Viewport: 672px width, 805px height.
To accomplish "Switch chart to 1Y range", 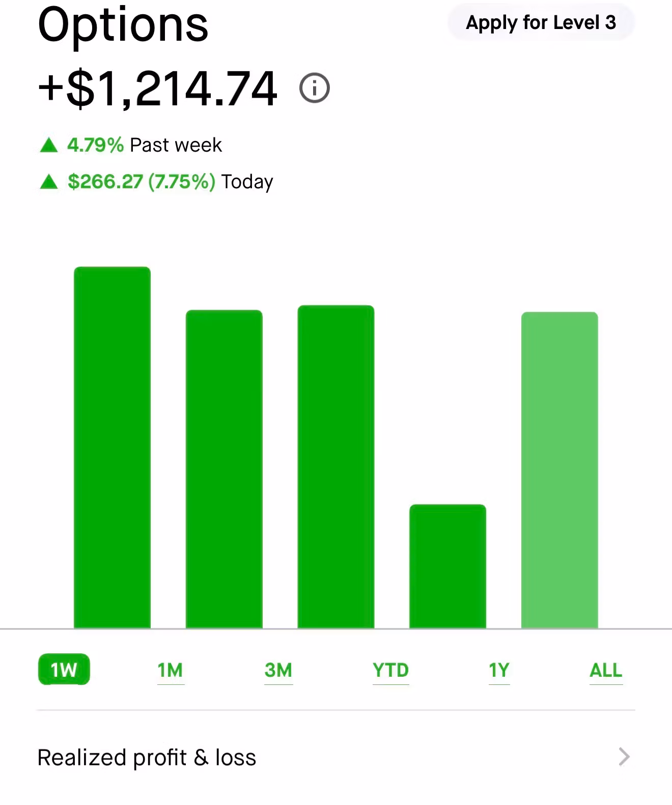I will click(x=499, y=670).
